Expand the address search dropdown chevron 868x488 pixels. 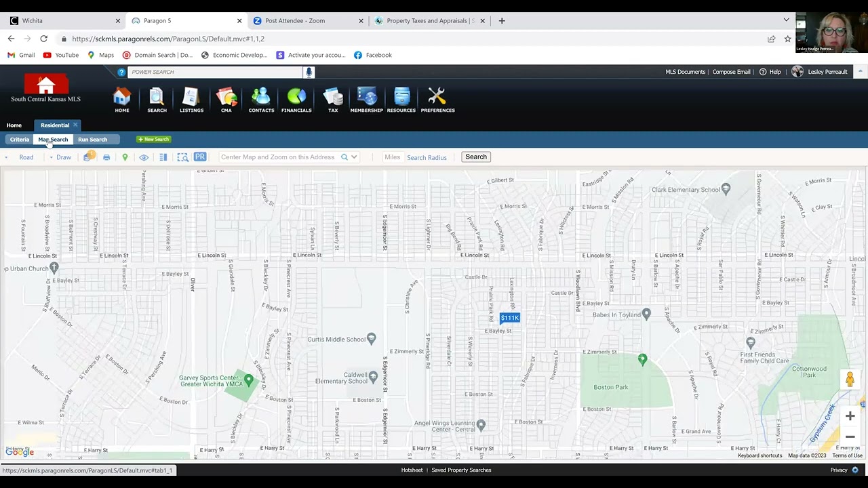pos(354,157)
